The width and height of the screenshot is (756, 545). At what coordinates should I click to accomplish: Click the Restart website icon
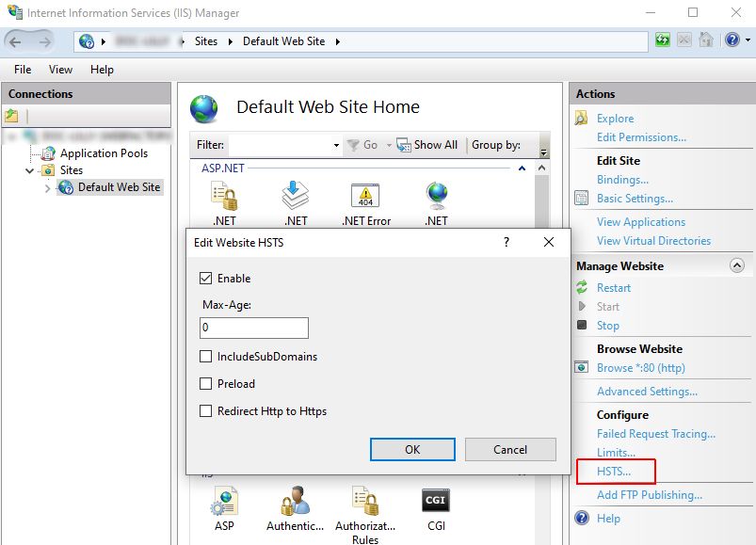tap(583, 288)
